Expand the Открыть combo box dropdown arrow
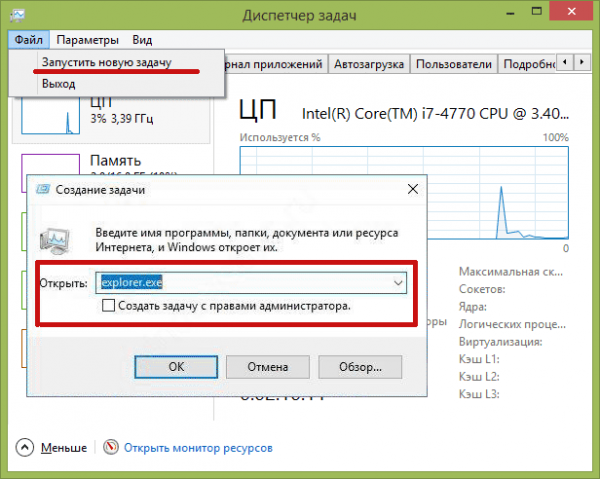The image size is (600, 479). [x=398, y=283]
